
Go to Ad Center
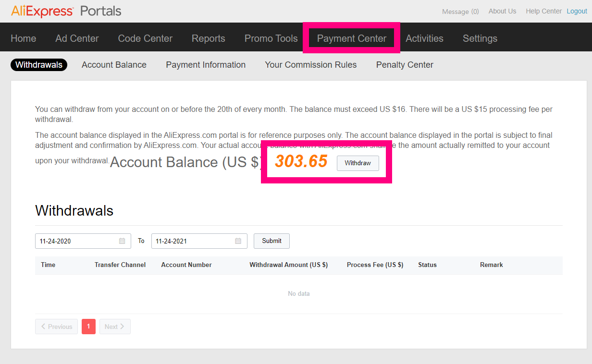pyautogui.click(x=77, y=38)
